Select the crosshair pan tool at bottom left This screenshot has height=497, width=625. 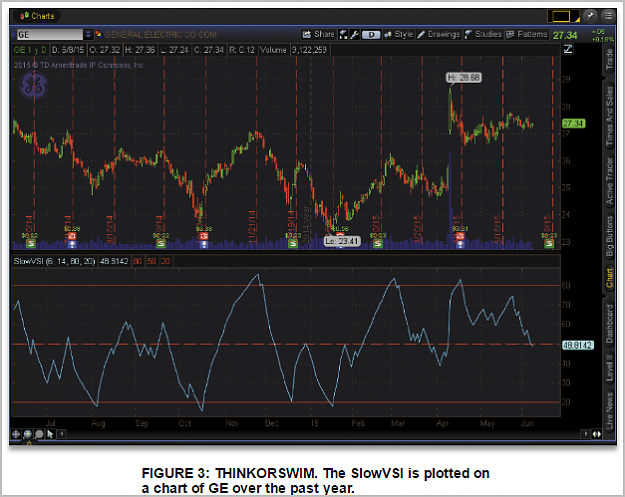(16, 434)
